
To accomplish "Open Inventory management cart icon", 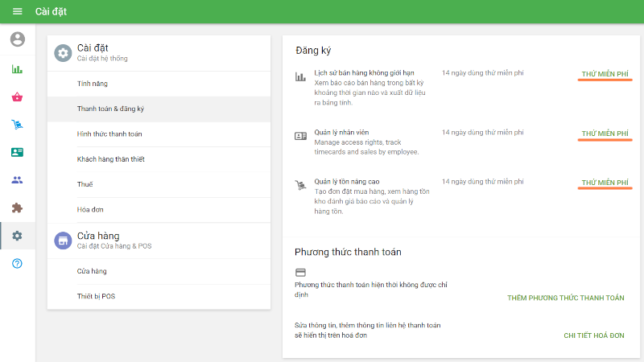I will (x=18, y=125).
